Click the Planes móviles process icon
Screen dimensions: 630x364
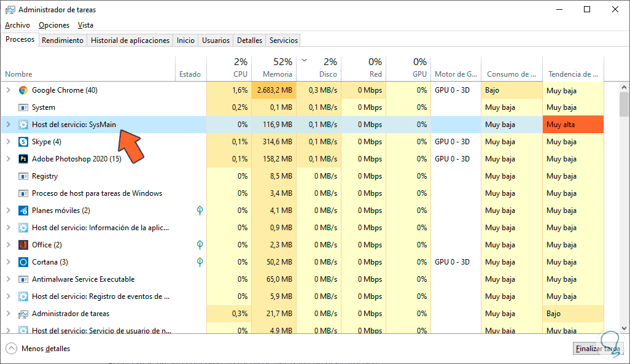(x=23, y=211)
